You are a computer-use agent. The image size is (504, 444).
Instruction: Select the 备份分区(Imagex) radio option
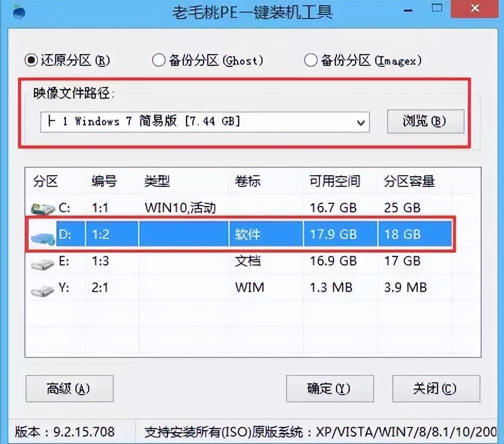[x=310, y=61]
